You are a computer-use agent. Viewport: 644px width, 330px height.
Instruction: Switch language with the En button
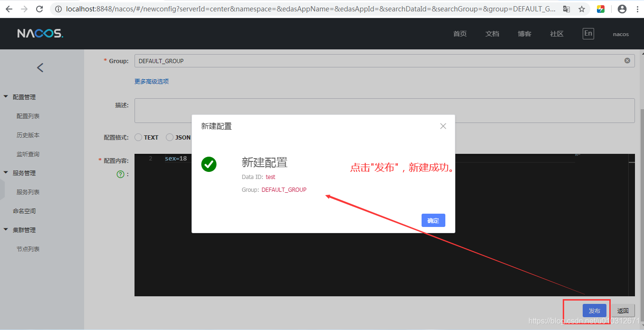coord(588,33)
